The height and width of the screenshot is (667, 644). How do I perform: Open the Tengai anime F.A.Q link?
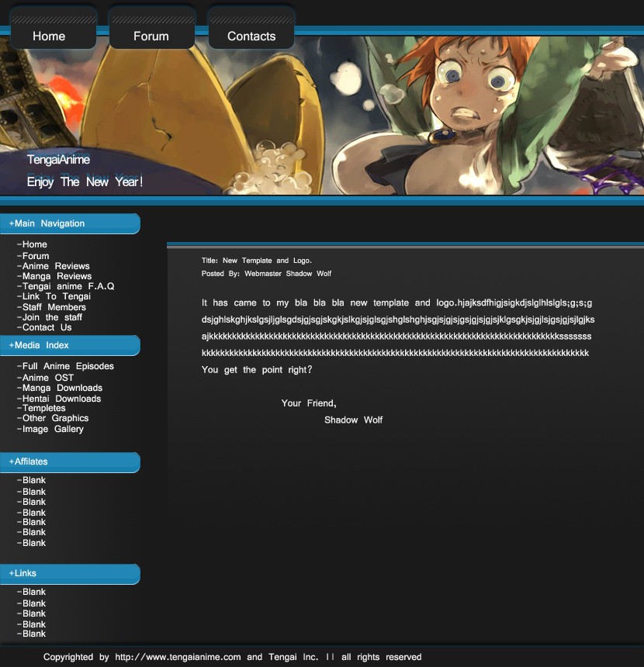pos(66,286)
